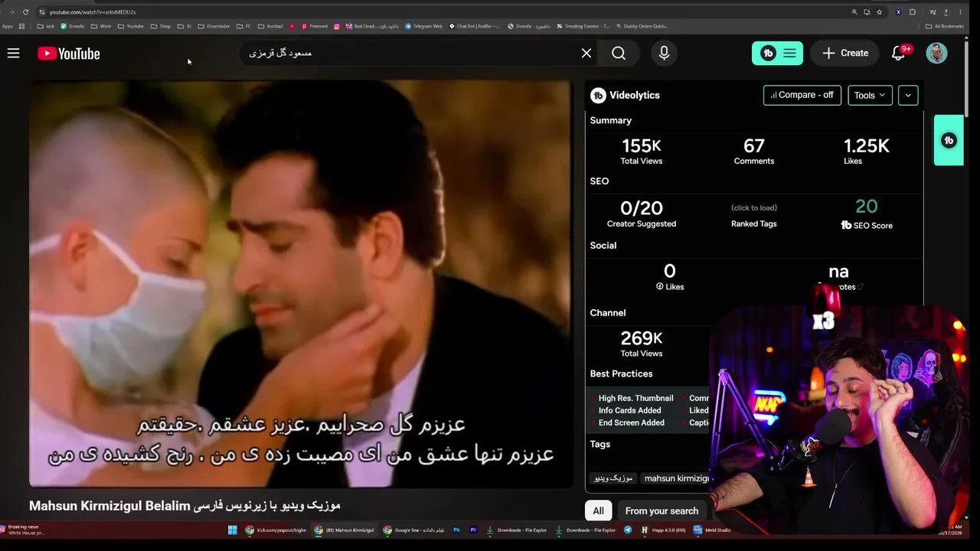
Task: Open Happ 4.3.0 from the taskbar
Action: pyautogui.click(x=663, y=530)
